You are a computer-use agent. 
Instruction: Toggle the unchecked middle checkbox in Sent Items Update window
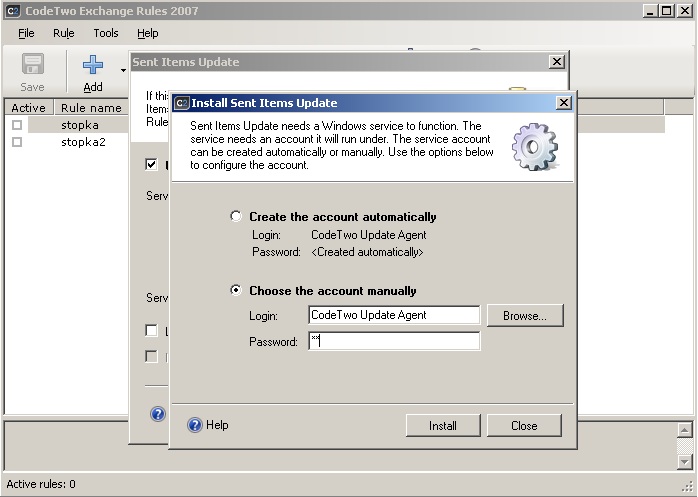click(151, 330)
